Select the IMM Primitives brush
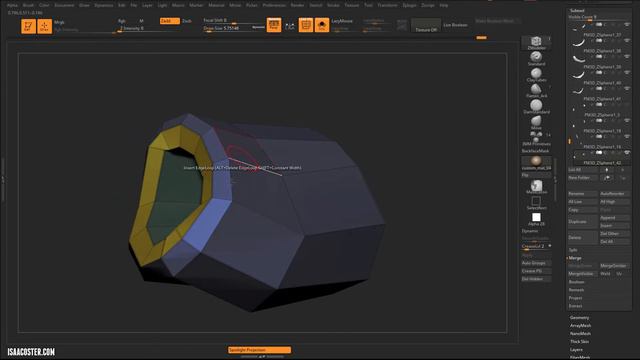This screenshot has width=640, height=360. click(x=536, y=139)
